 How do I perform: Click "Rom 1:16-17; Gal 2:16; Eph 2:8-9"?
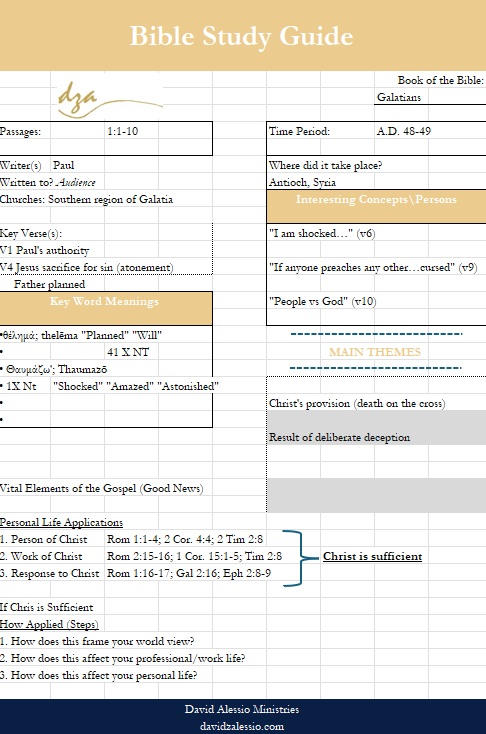point(189,573)
